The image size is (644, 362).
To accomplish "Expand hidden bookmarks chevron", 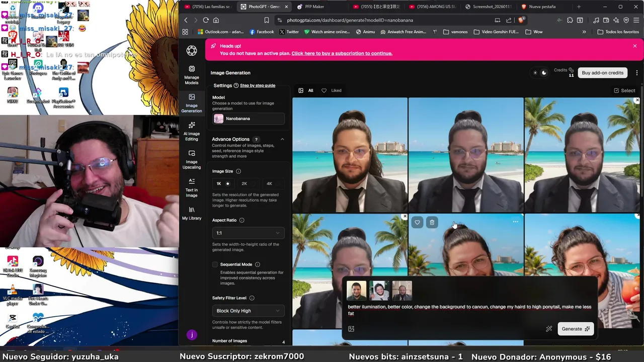I will pyautogui.click(x=584, y=32).
